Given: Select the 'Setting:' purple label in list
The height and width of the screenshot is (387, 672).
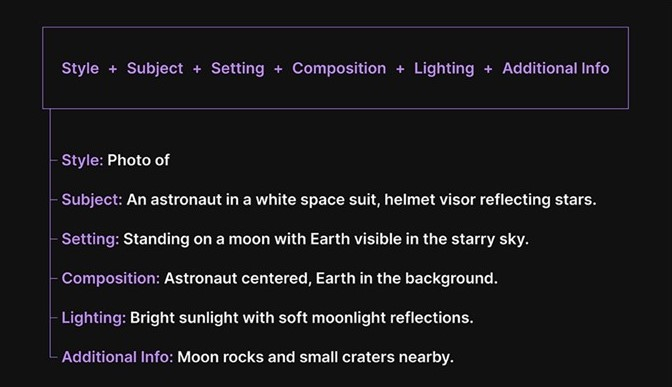Looking at the screenshot, I should (90, 239).
